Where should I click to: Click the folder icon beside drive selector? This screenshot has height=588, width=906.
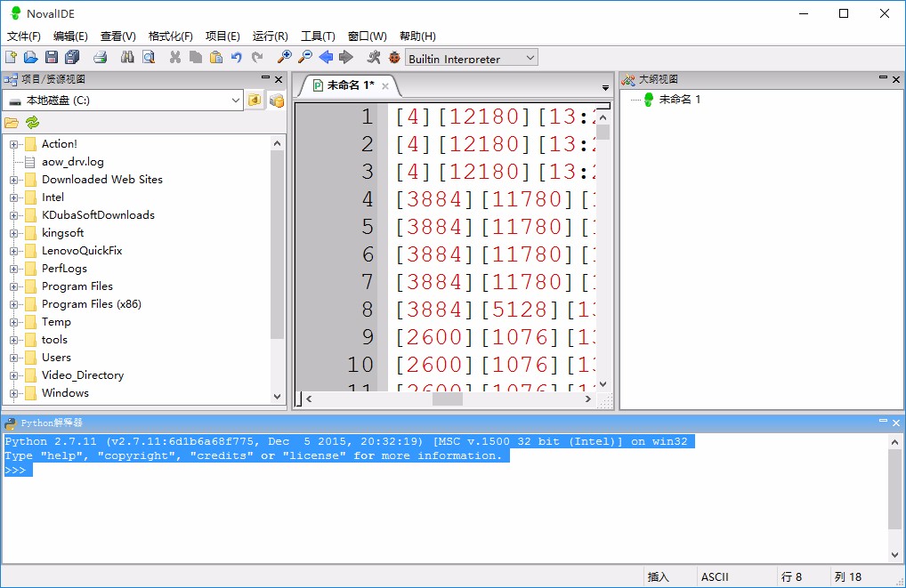(x=255, y=100)
